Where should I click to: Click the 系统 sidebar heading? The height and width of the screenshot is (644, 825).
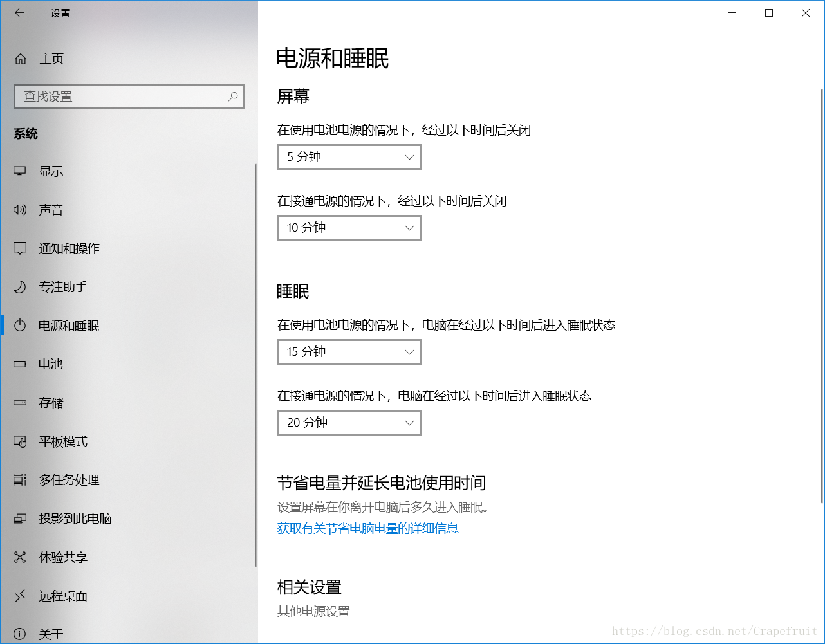26,134
